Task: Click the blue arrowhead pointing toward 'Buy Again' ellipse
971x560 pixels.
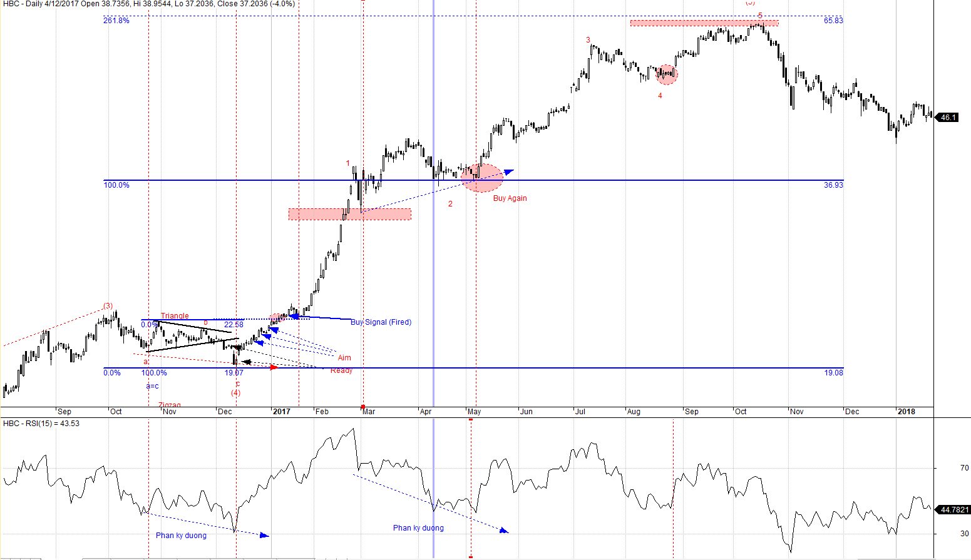Action: pos(508,171)
